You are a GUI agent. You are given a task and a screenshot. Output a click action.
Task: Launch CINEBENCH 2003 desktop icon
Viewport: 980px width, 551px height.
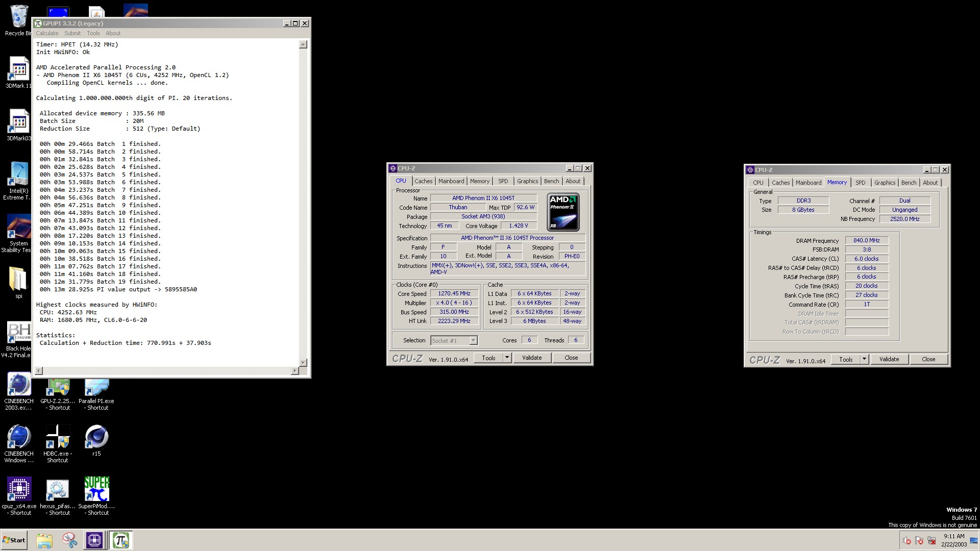pyautogui.click(x=19, y=391)
